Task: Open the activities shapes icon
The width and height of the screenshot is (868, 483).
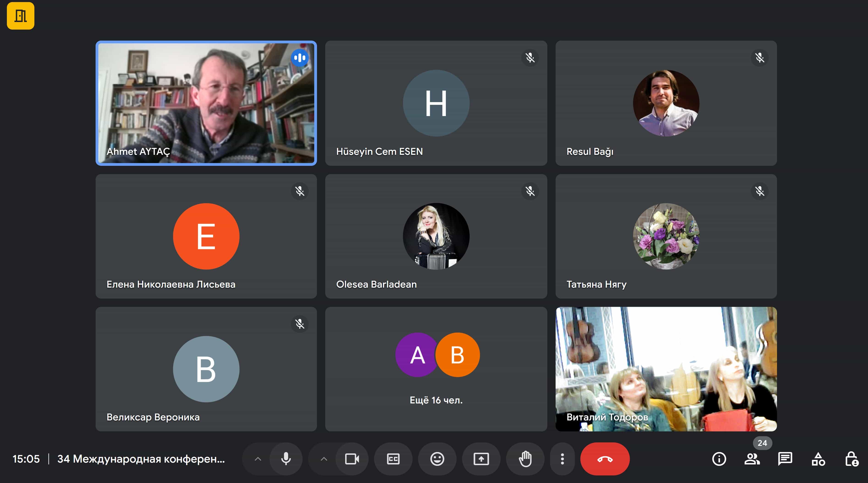Action: coord(818,459)
